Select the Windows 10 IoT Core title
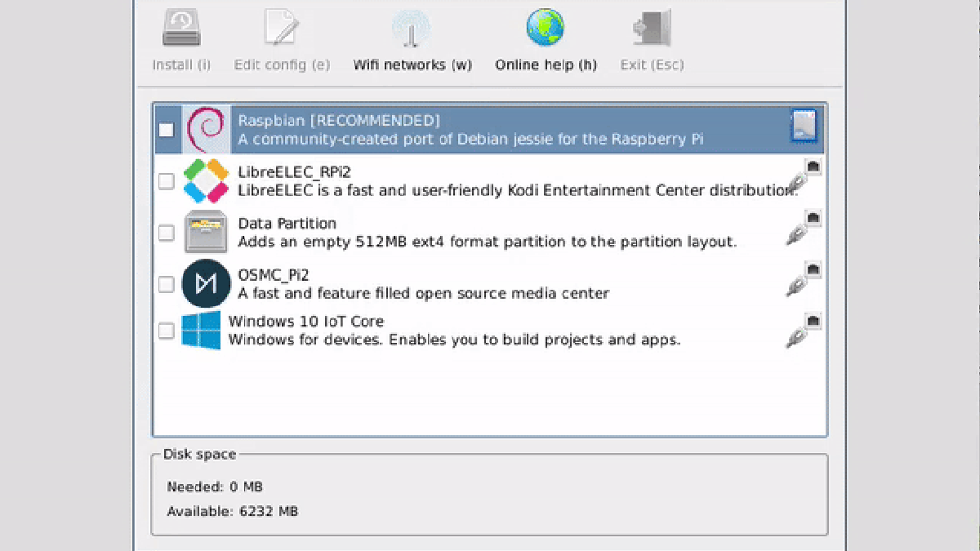The width and height of the screenshot is (980, 551). pyautogui.click(x=305, y=322)
